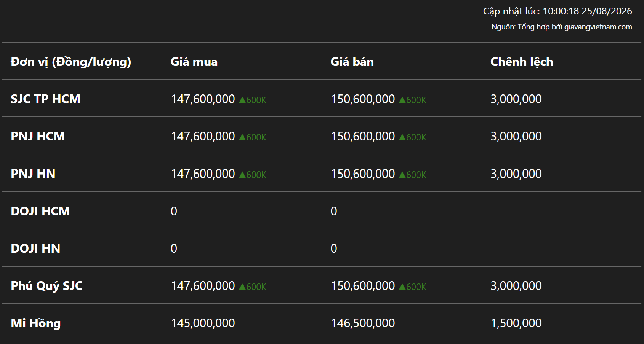Select SJC TP HCM sell price 150,600,000

363,99
